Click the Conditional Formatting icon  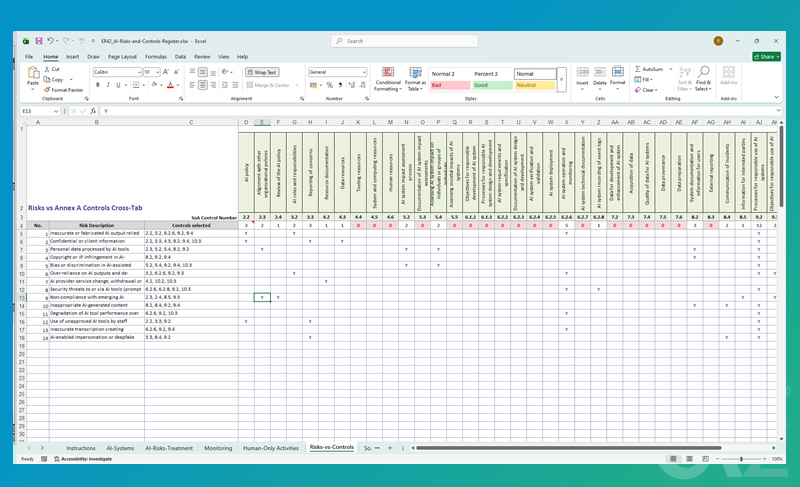388,72
